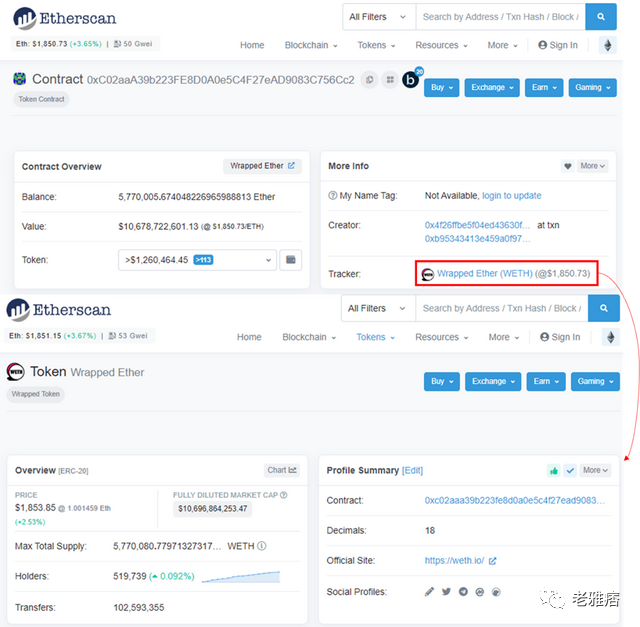Click the heart favorite icon in More Info
Viewport: 640px width, 627px height.
click(567, 166)
